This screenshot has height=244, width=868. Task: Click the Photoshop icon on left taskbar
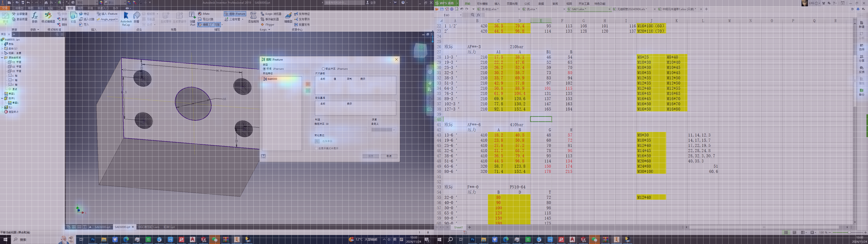point(93,240)
